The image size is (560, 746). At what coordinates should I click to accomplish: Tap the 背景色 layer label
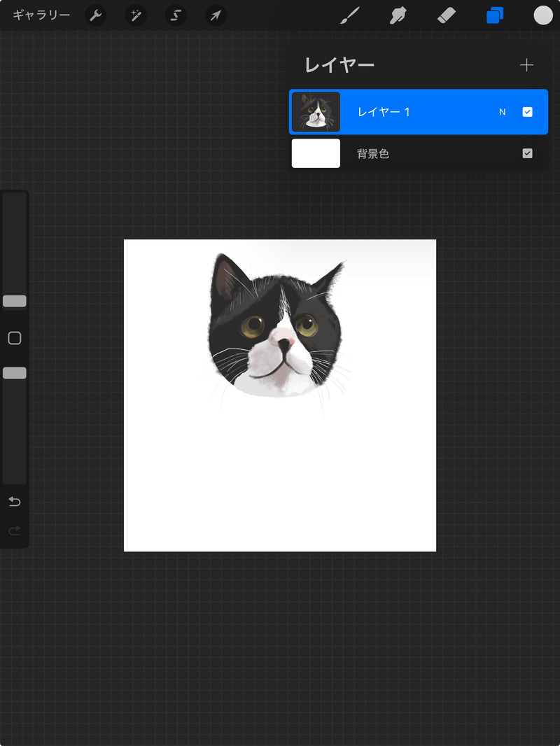[373, 153]
